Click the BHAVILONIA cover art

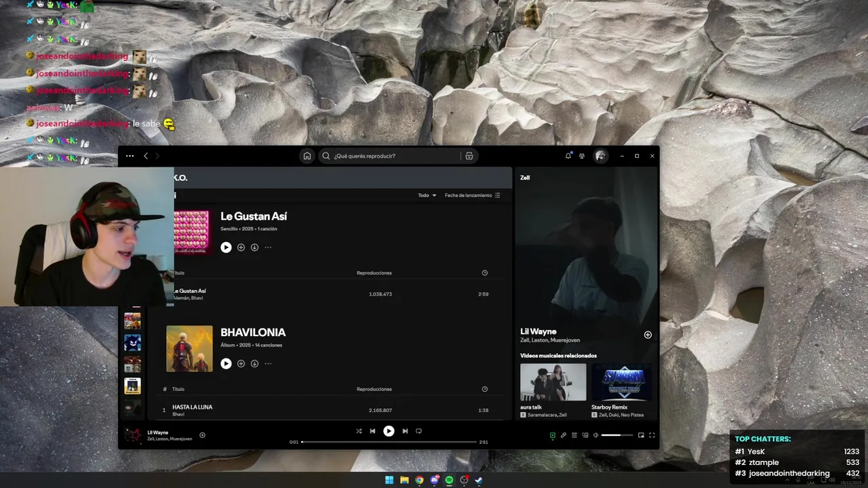pyautogui.click(x=189, y=348)
